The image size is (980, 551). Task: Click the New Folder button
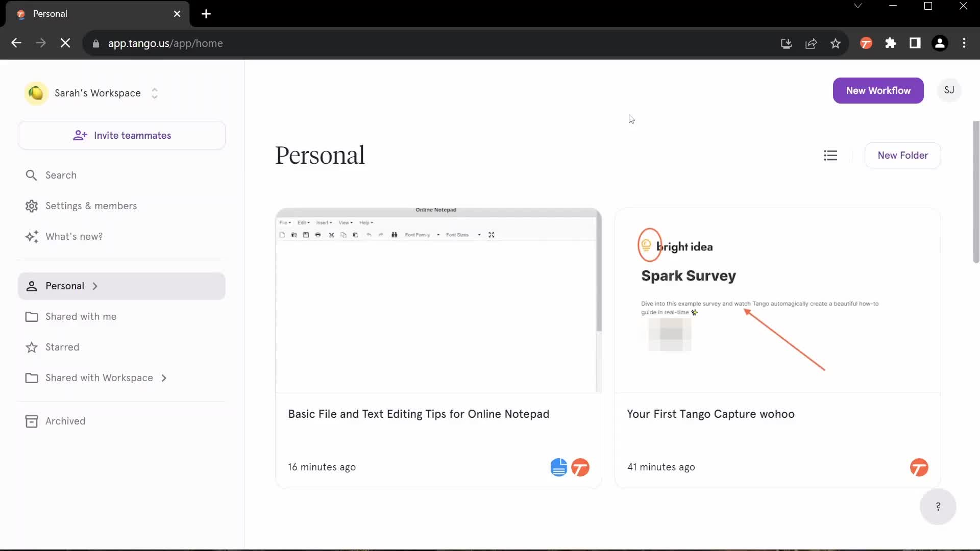(x=902, y=155)
